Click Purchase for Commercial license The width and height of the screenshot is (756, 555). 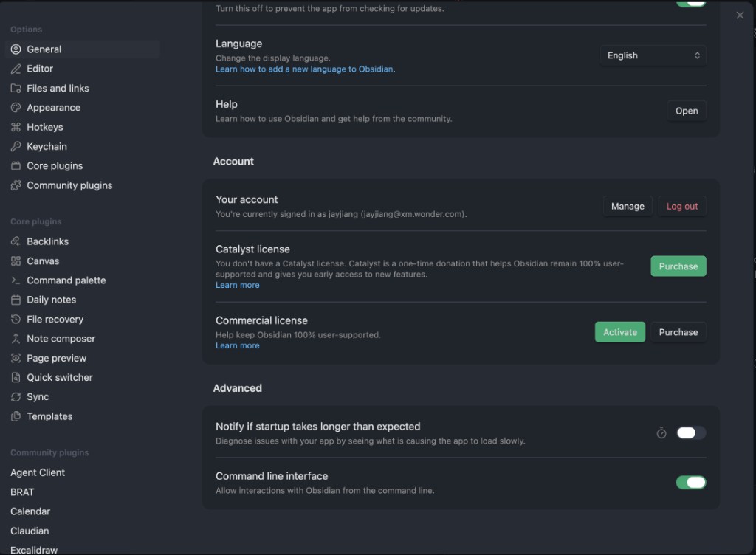[x=678, y=332]
